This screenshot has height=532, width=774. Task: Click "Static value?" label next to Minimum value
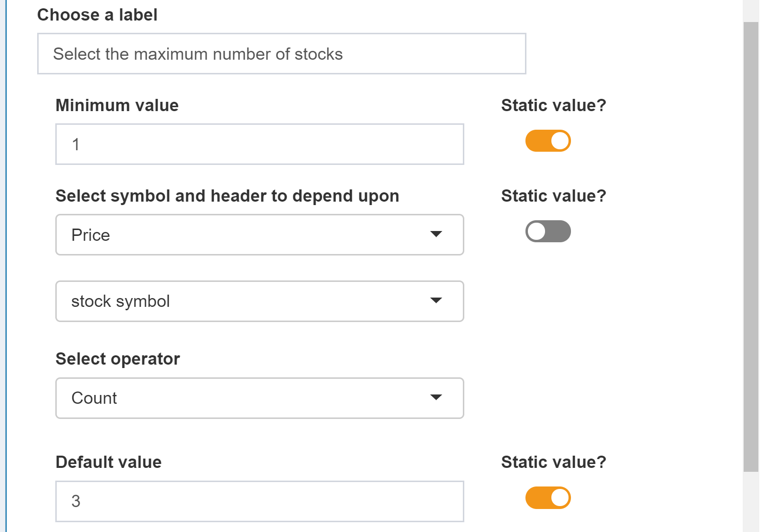coord(553,105)
